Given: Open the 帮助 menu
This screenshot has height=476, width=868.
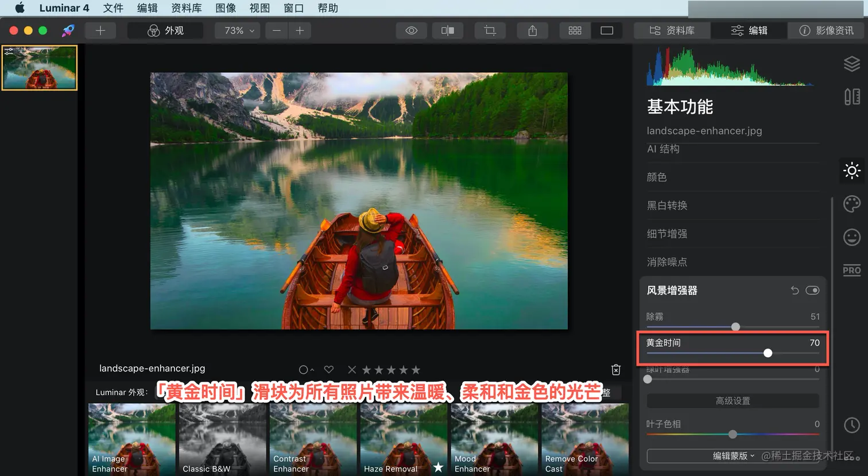Looking at the screenshot, I should tap(328, 8).
